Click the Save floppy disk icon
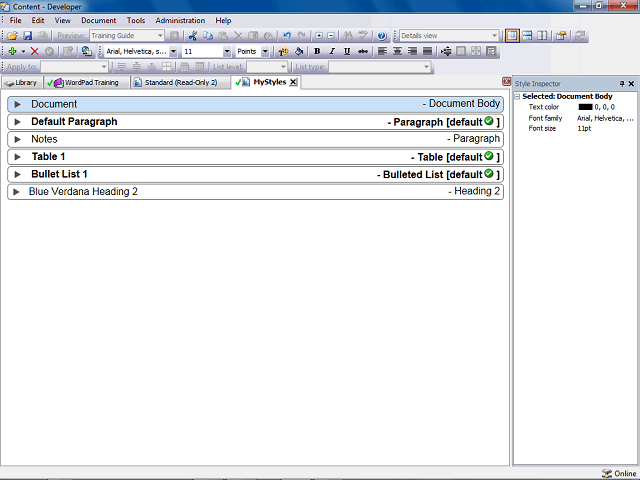 (27, 36)
